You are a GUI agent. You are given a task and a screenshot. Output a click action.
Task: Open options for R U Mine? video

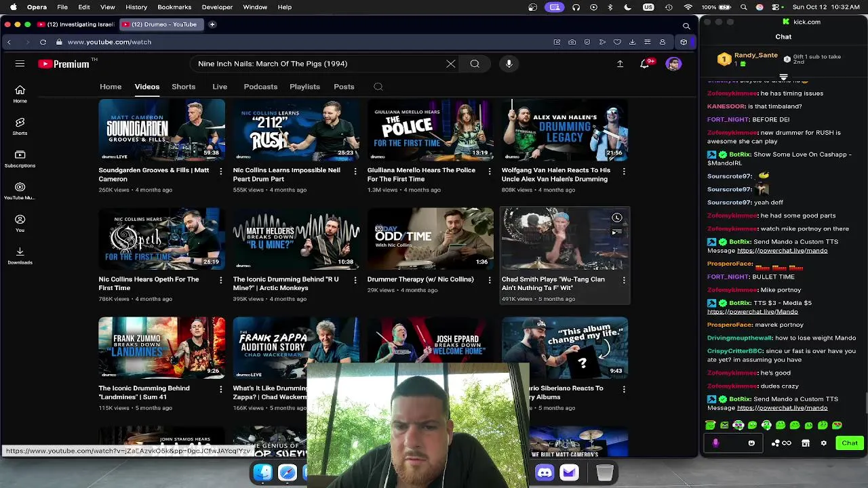(355, 280)
